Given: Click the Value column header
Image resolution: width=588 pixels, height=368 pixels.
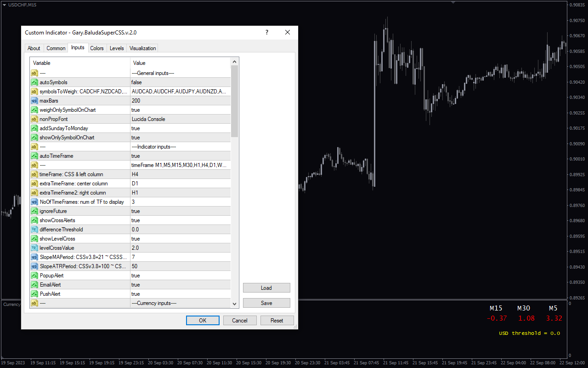Looking at the screenshot, I should 181,63.
